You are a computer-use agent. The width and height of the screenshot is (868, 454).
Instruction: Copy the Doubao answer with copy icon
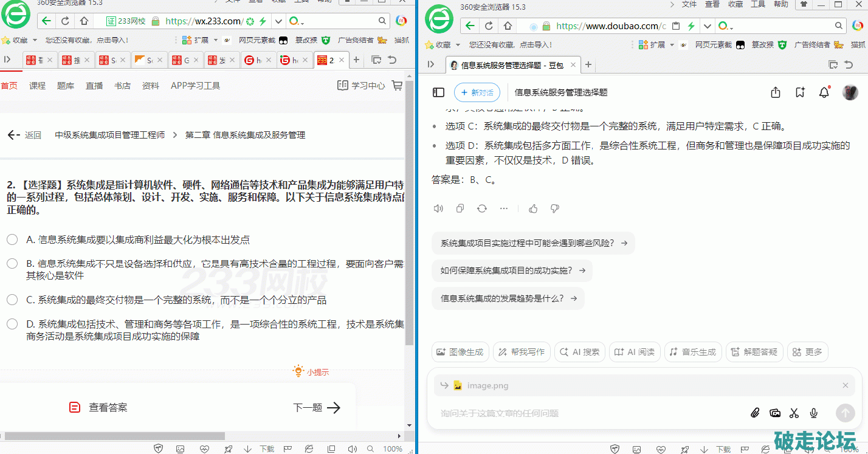[460, 208]
